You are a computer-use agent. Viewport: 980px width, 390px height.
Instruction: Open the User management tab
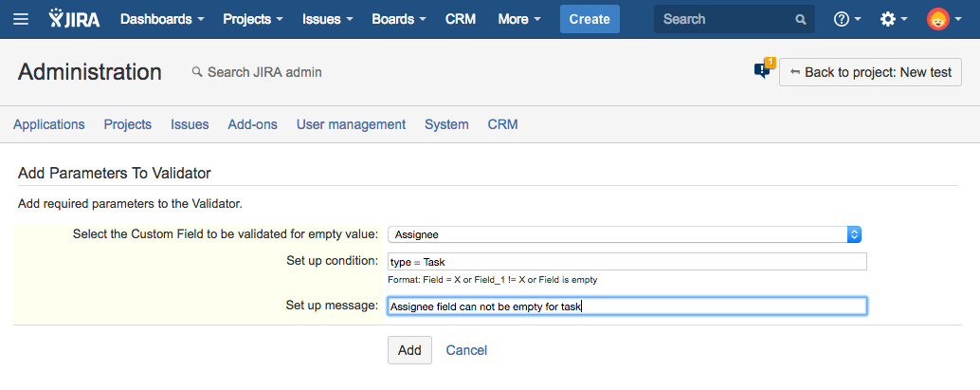pyautogui.click(x=351, y=124)
